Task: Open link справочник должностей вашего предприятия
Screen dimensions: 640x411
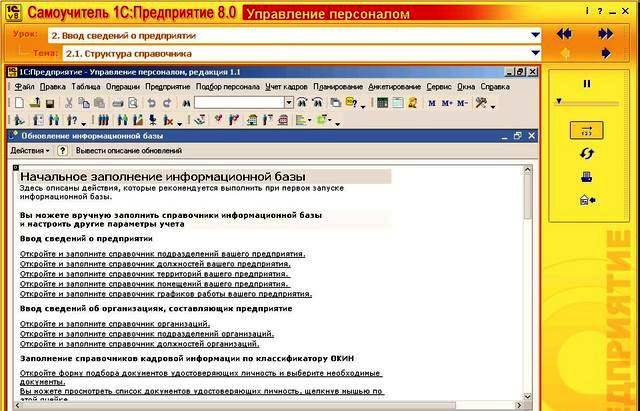Action: 155,264
